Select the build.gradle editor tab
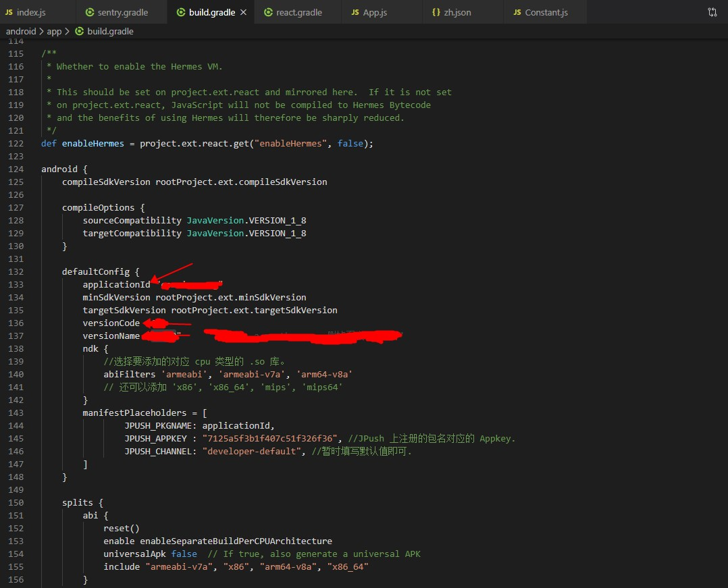This screenshot has width=728, height=588. click(x=212, y=13)
